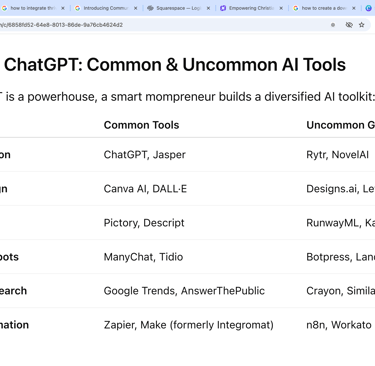Open the 'Introducing Commu' tab
This screenshot has height=366, width=375.
click(103, 8)
